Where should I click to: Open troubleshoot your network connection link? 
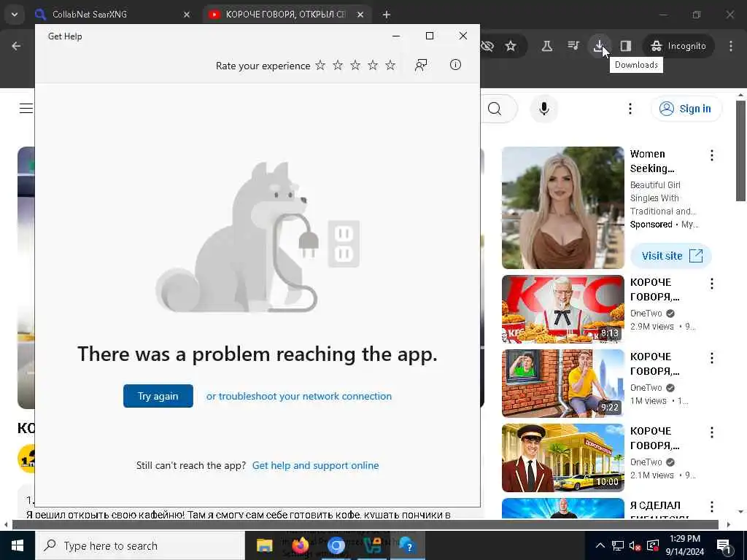pos(298,396)
